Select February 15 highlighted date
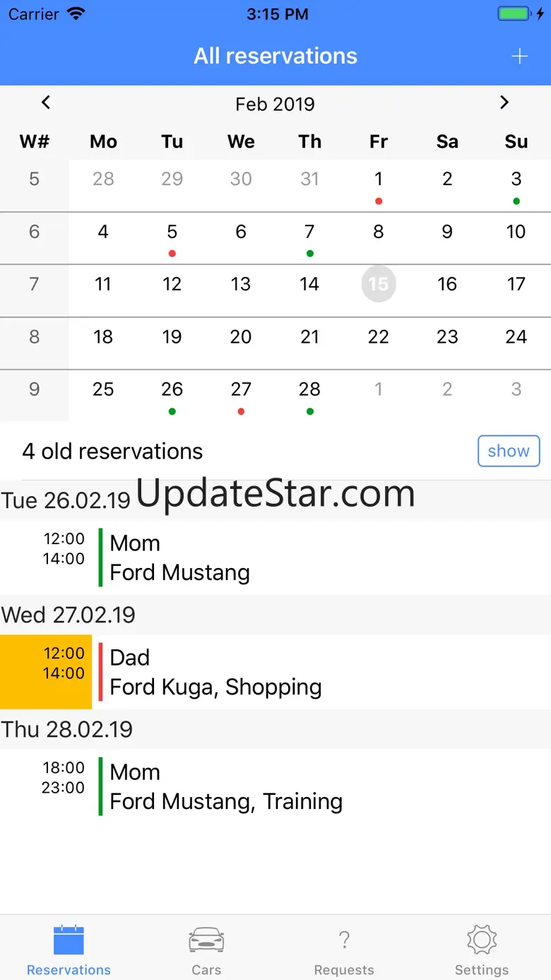The height and width of the screenshot is (980, 551). point(379,284)
